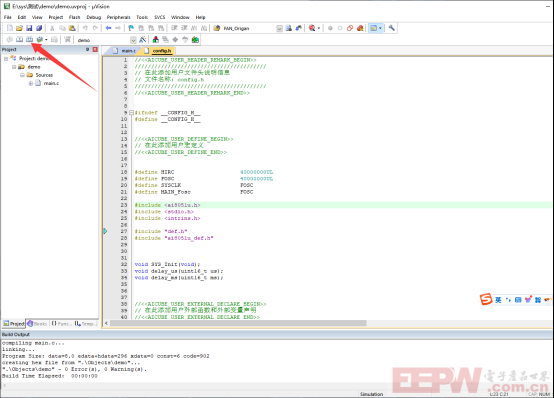Collapse the demo target tree node
Screen dimensions: 554x398
tap(14, 67)
